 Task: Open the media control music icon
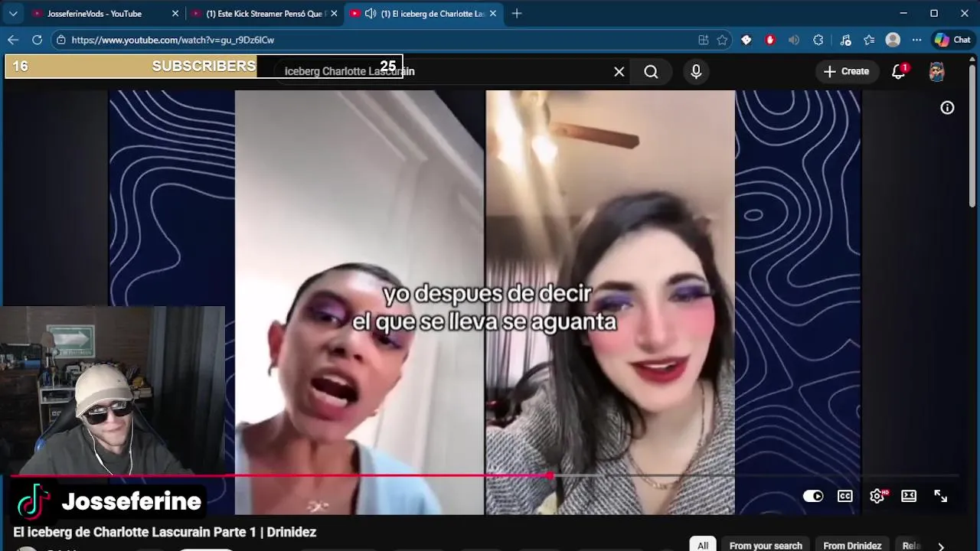point(845,40)
